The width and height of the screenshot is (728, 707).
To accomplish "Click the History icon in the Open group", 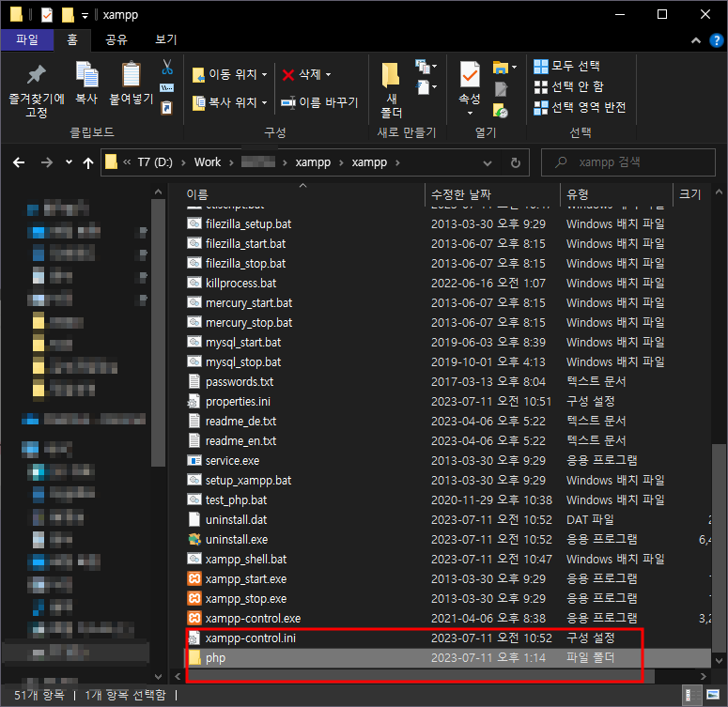I will [501, 111].
